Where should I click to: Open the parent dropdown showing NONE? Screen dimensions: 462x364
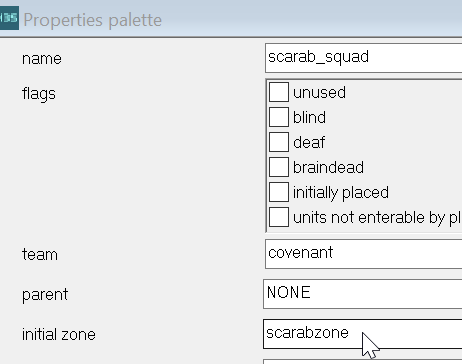click(362, 294)
